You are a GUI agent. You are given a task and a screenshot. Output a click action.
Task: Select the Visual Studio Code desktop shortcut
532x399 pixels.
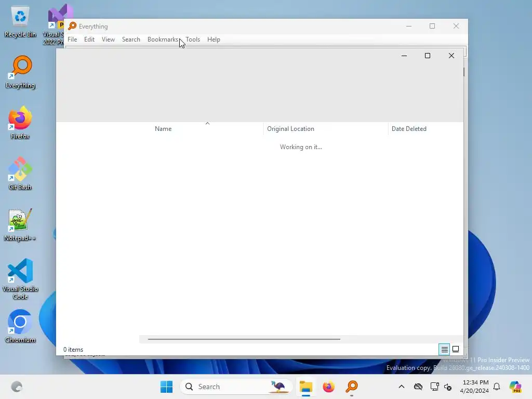20,279
